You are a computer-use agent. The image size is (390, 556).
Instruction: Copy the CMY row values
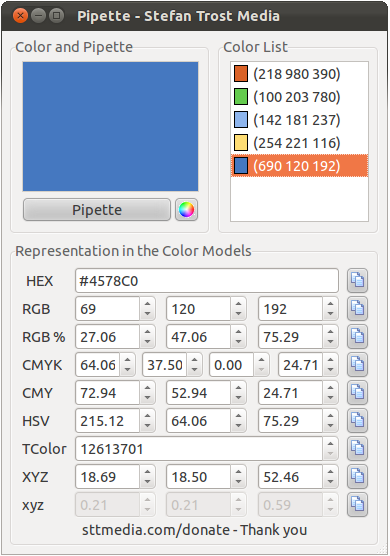coord(357,393)
